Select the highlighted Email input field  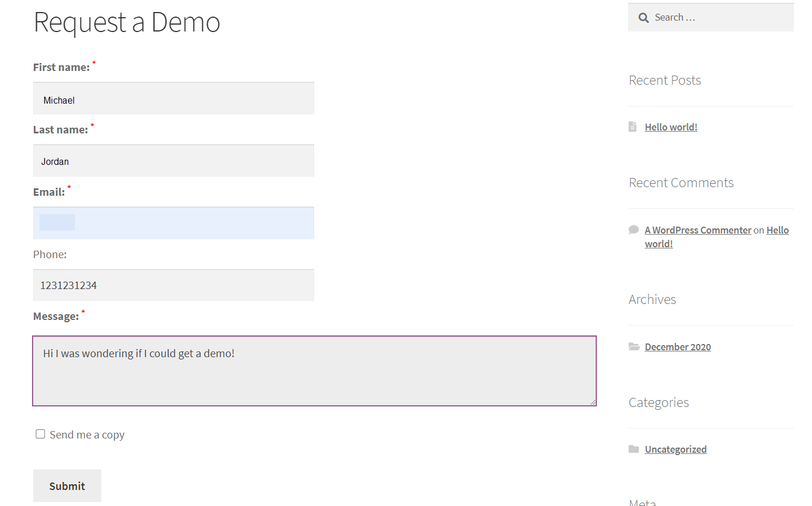click(173, 223)
